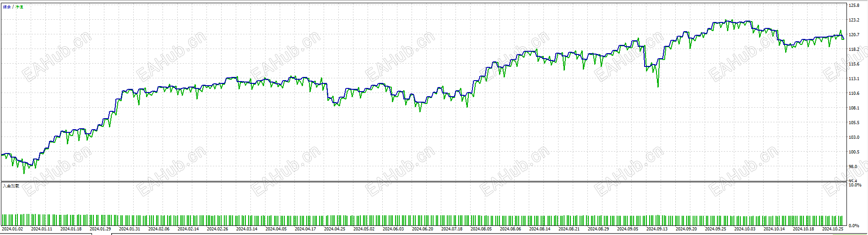Click the 108.1 value on the price axis

pos(854,108)
